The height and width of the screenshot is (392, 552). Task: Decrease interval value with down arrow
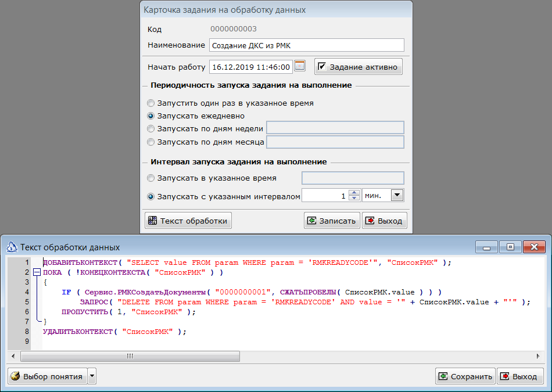[x=354, y=198]
